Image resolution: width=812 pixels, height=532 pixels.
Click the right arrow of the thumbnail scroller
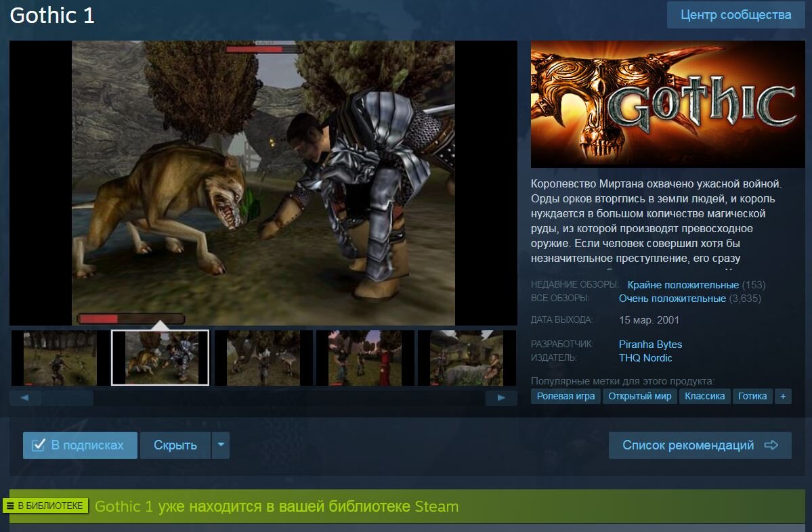(501, 398)
